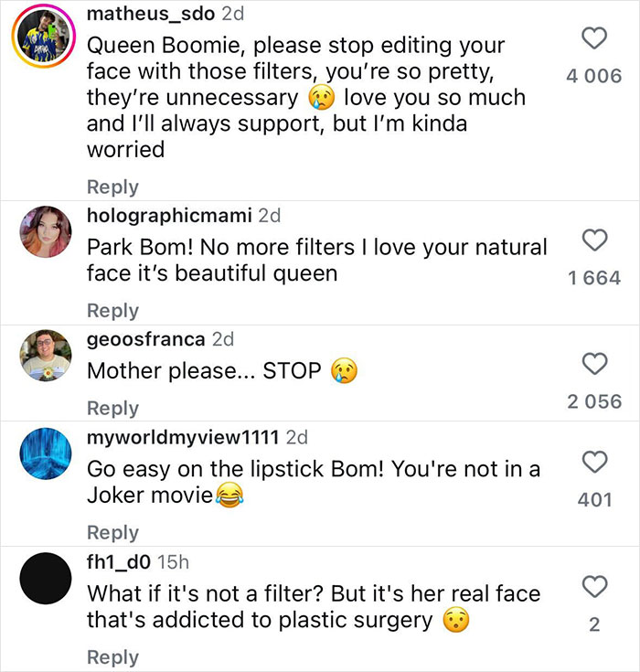Like the comment from myworldmyview1111
Image resolution: width=640 pixels, height=672 pixels.
pyautogui.click(x=595, y=462)
